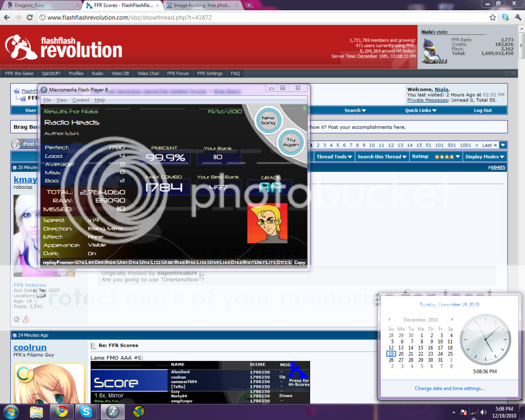Open the Chrome wrench settings menu
525x420 pixels.
click(517, 17)
